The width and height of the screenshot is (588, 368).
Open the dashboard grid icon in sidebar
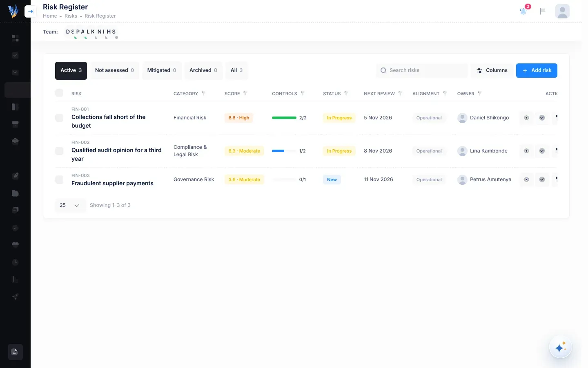(15, 38)
